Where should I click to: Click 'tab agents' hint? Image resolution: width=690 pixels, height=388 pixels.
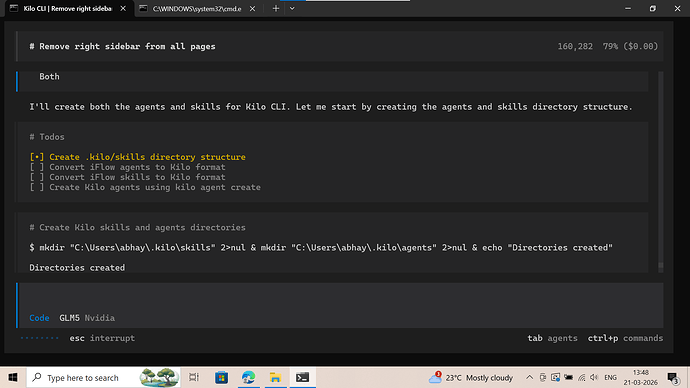[x=552, y=338]
